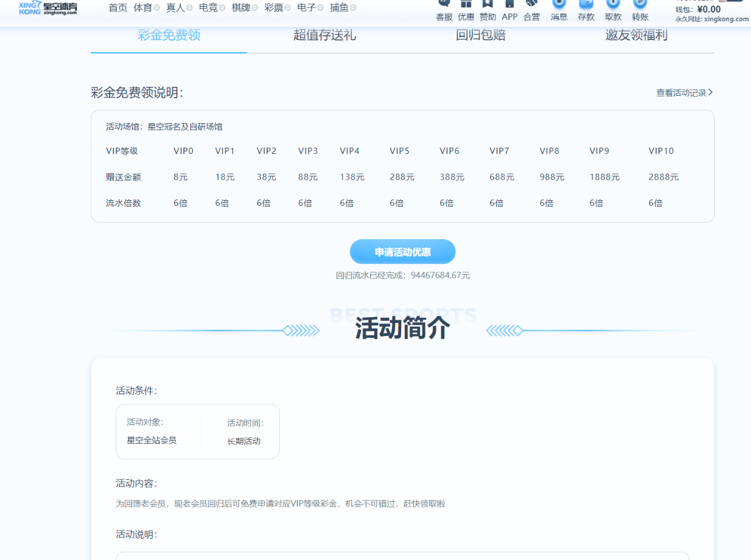The height and width of the screenshot is (560, 751).
Task: Open the APP download icon
Action: click(509, 5)
